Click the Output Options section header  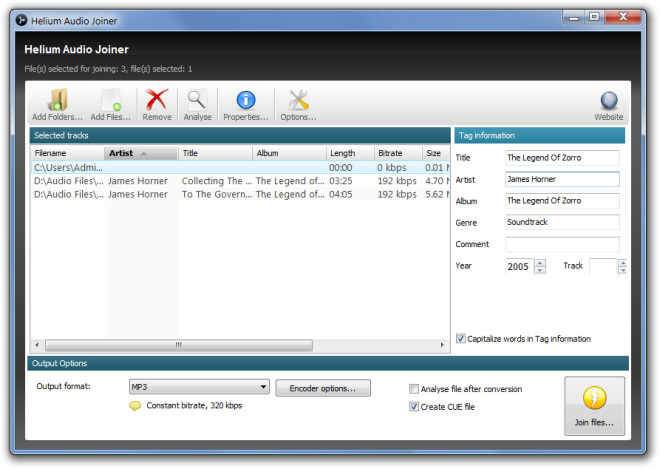328,363
